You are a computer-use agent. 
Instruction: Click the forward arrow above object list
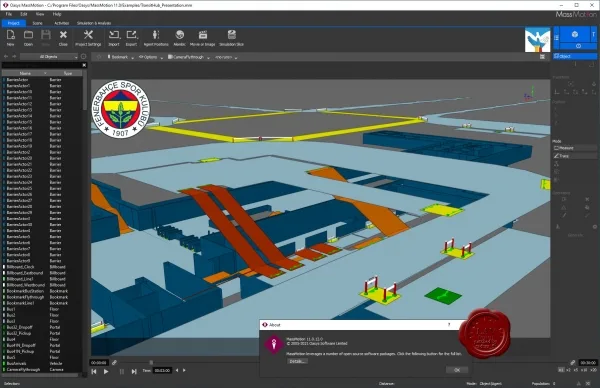pos(14,57)
